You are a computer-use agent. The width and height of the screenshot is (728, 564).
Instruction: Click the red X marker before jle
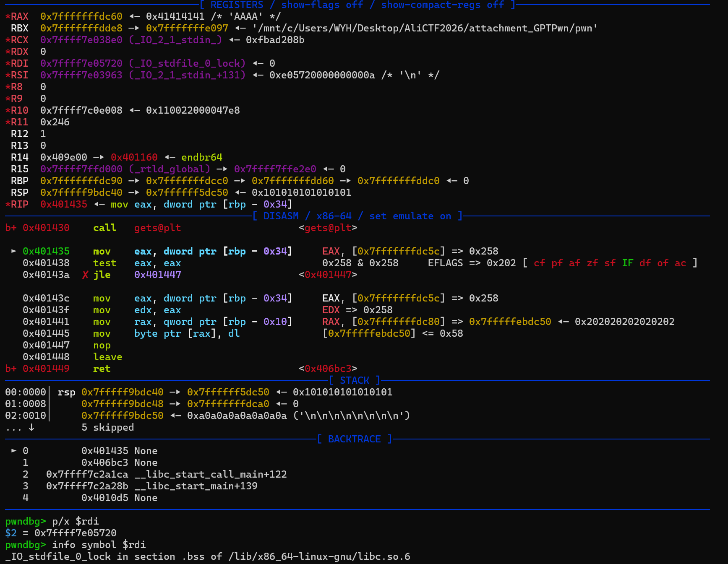[85, 275]
